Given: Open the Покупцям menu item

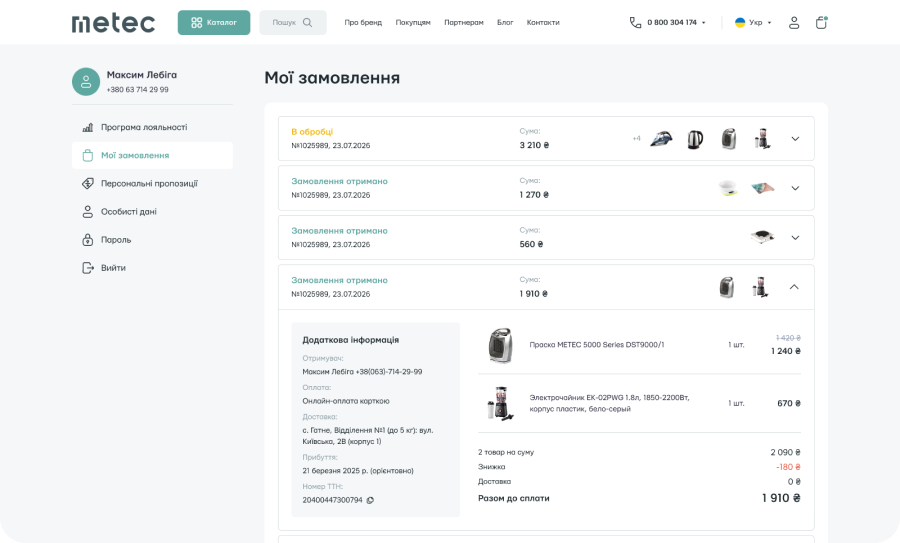Looking at the screenshot, I should tap(413, 22).
